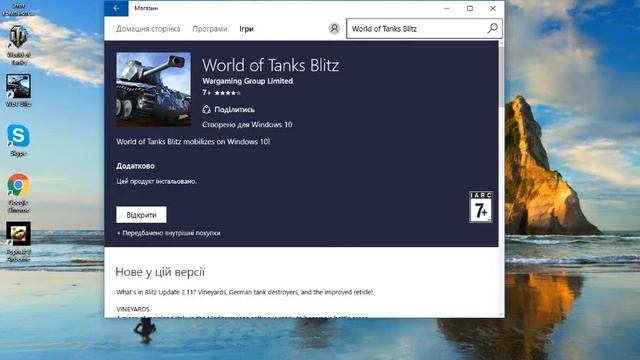Maximize the Store window
Image resolution: width=640 pixels, height=360 pixels.
[x=470, y=8]
